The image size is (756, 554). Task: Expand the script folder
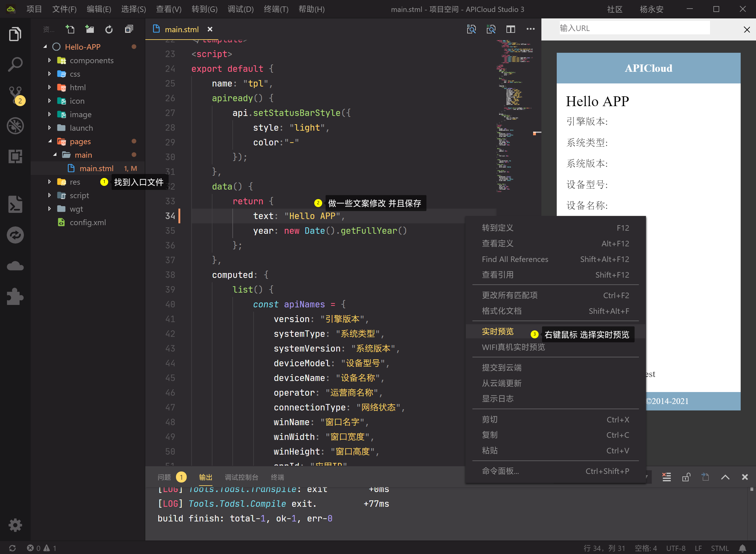pyautogui.click(x=79, y=195)
